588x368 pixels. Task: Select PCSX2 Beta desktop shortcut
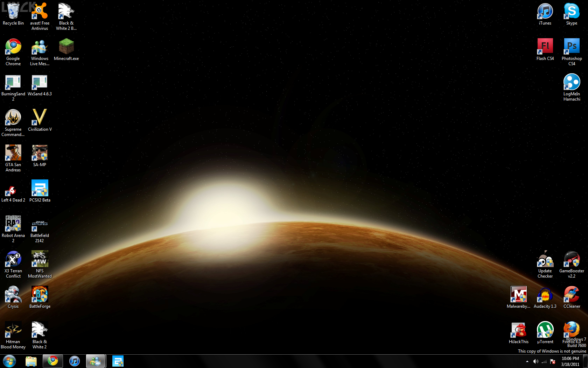pyautogui.click(x=40, y=191)
